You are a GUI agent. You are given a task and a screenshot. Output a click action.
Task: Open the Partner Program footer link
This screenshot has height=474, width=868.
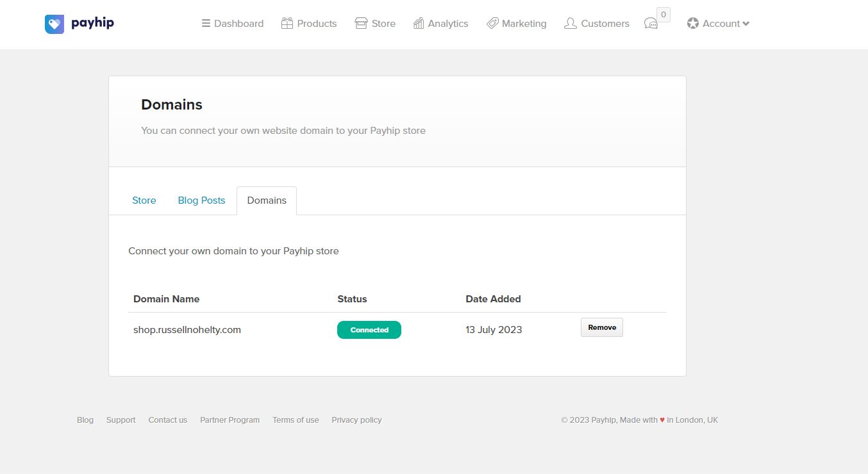(230, 420)
